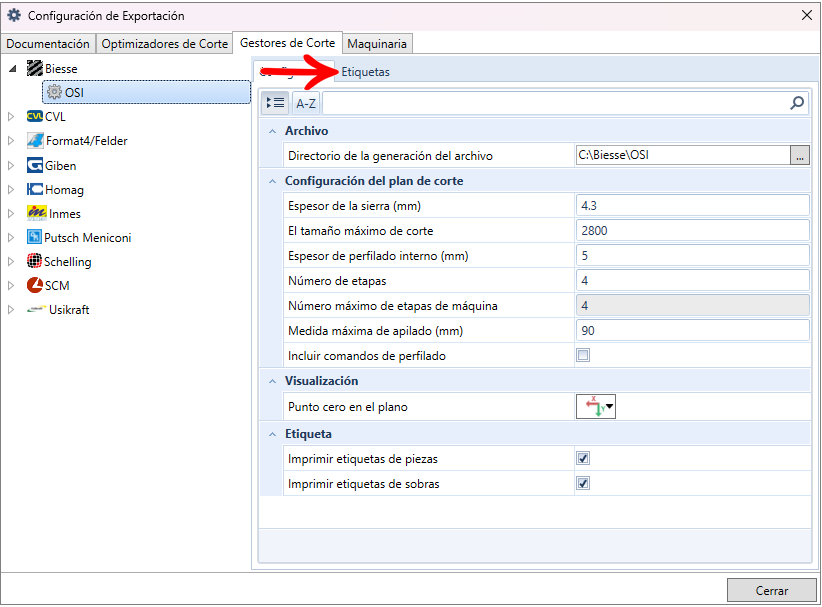Click Número máximo de etapas de máquina label
Screen dimensions: 822x607
coord(393,306)
